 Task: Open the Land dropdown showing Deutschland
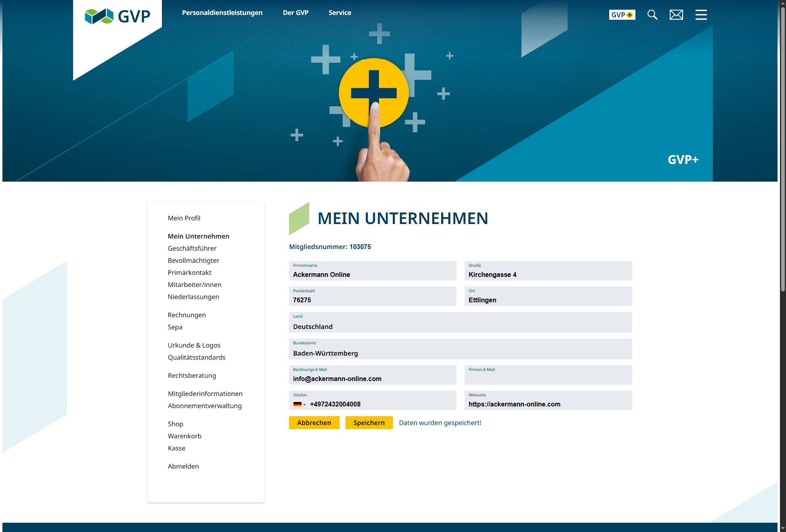point(460,326)
